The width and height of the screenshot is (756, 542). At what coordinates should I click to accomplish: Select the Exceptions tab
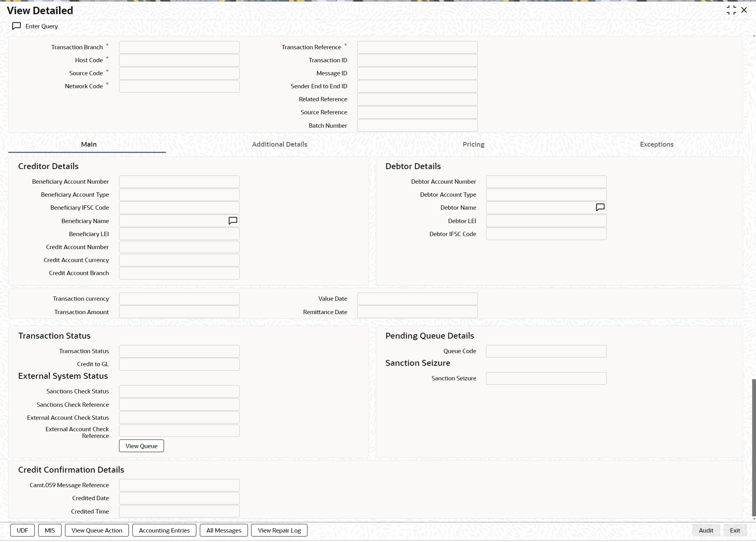657,144
